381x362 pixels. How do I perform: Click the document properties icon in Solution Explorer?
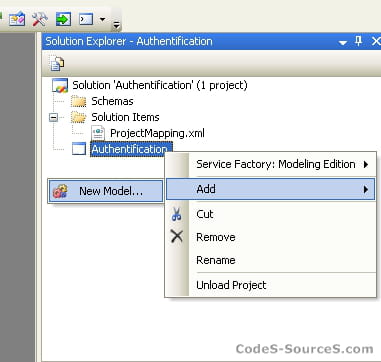[57, 63]
